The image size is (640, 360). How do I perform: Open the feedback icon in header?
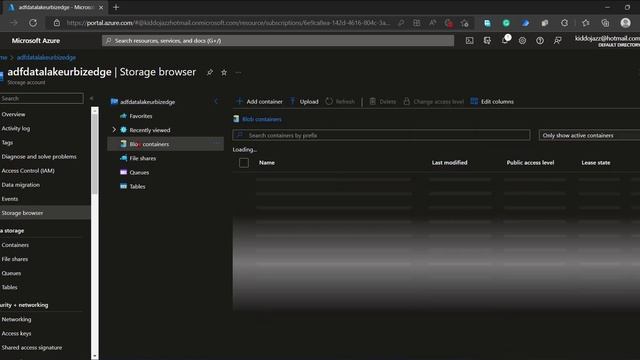click(558, 40)
